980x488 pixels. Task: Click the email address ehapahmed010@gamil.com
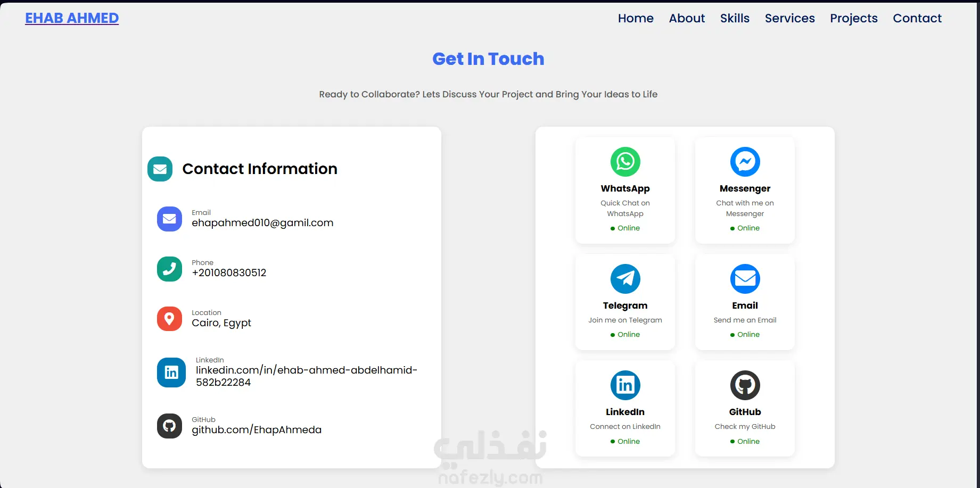tap(262, 223)
